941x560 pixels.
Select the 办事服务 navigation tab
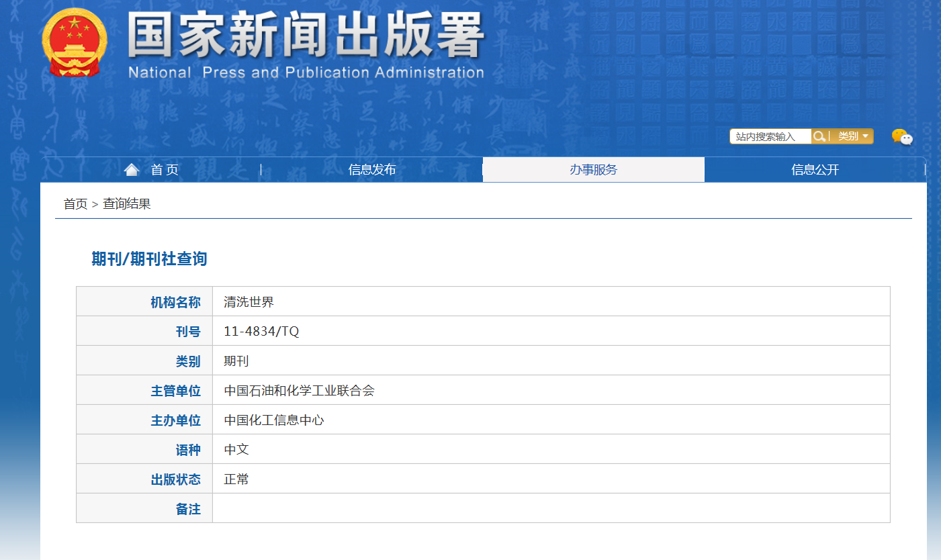point(593,170)
